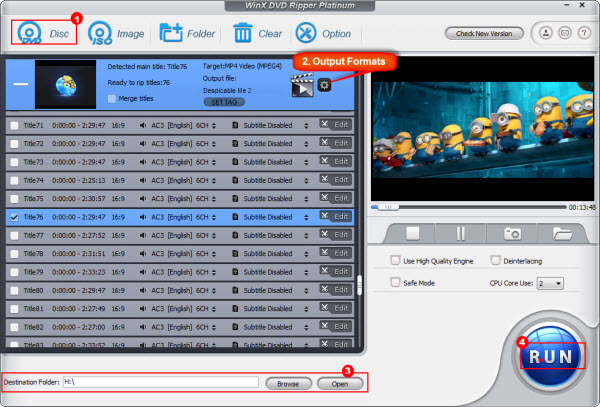Click the speaker icon on the Title79 row
Viewport: 600px width, 407px height.
[143, 272]
